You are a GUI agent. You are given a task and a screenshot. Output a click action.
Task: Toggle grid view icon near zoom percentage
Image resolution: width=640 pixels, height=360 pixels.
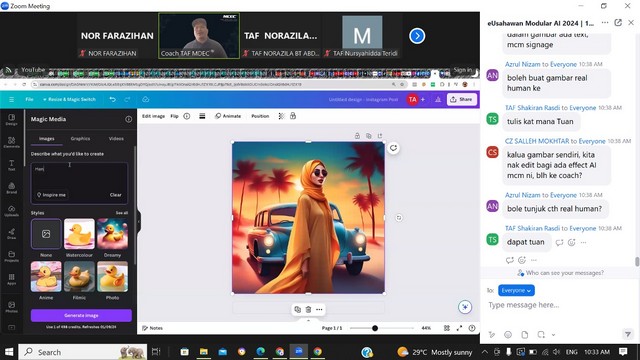(447, 328)
